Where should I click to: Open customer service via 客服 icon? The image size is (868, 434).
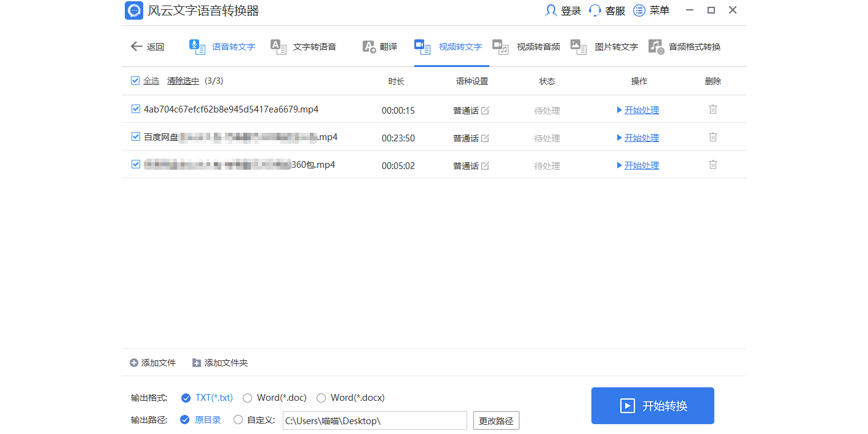click(594, 10)
